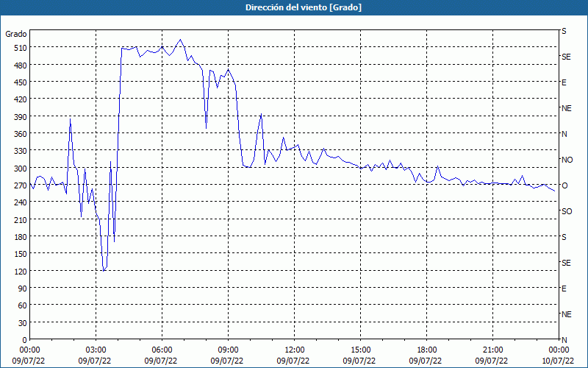Select the 90 y-axis value

[22, 289]
